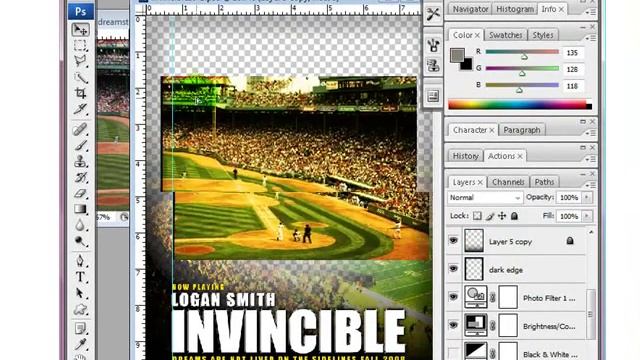Open the Character panel options menu
The image size is (640, 360).
coord(591,133)
